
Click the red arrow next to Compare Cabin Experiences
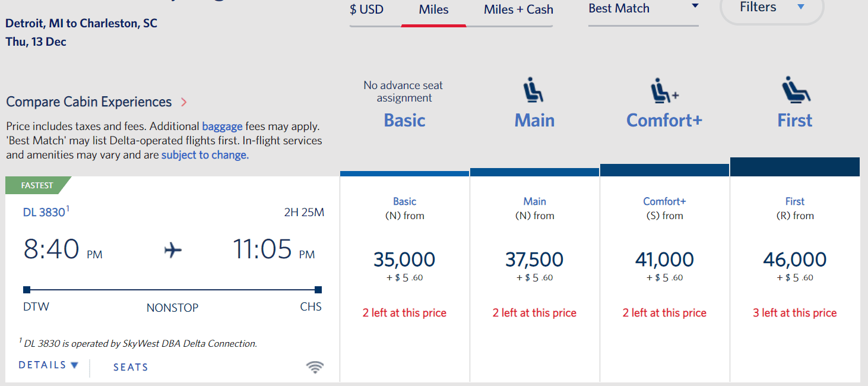point(183,102)
